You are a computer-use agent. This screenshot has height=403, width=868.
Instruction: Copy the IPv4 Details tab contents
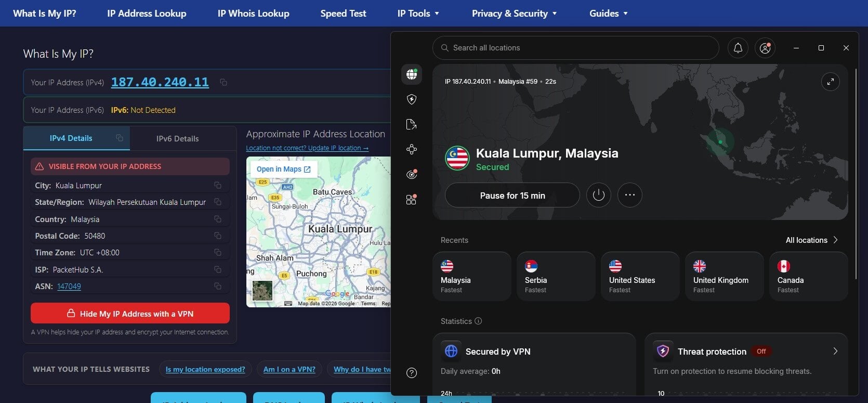coord(120,138)
